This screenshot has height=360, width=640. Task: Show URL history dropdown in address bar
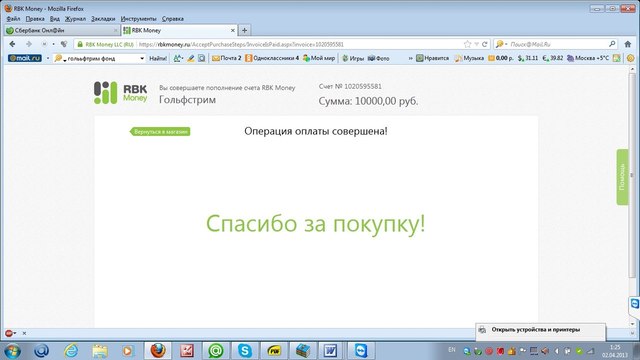tap(476, 44)
